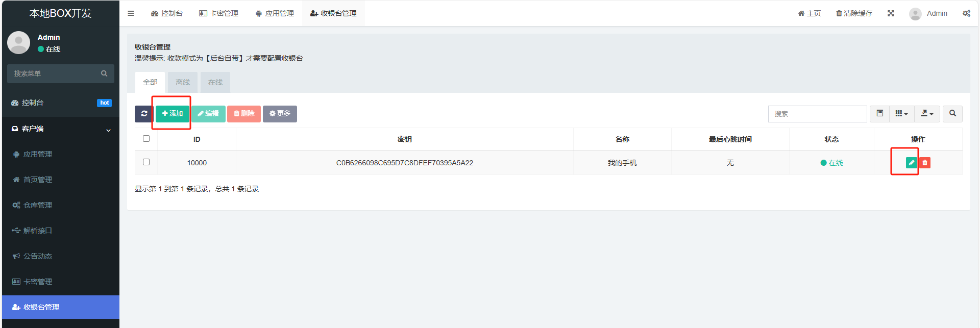This screenshot has height=328, width=980.
Task: Click the 最后心跳时间 column header
Action: click(730, 139)
